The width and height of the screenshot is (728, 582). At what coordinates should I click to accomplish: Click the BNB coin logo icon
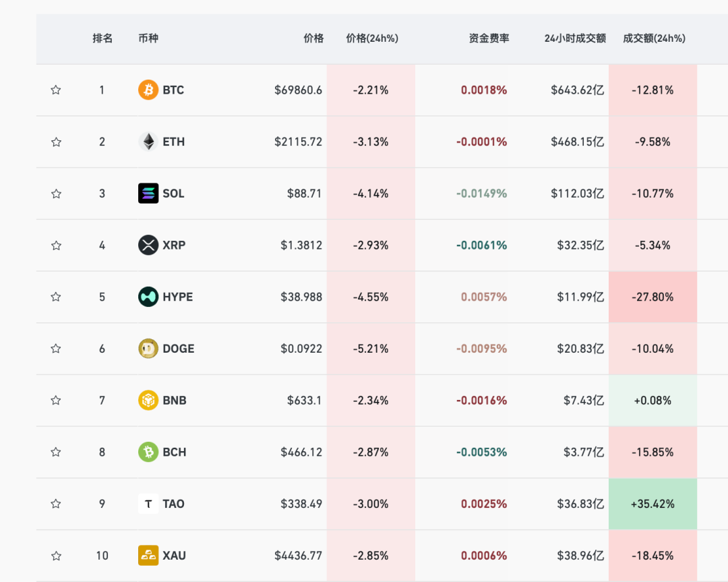tap(148, 400)
